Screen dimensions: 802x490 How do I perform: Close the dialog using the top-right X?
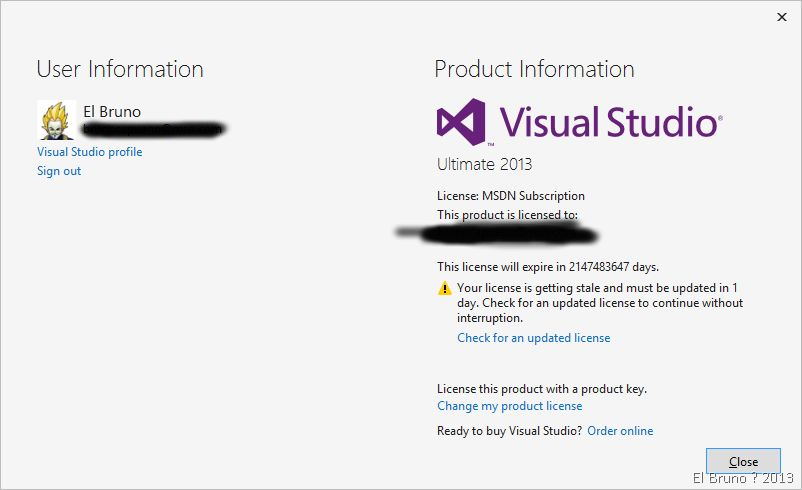click(780, 16)
